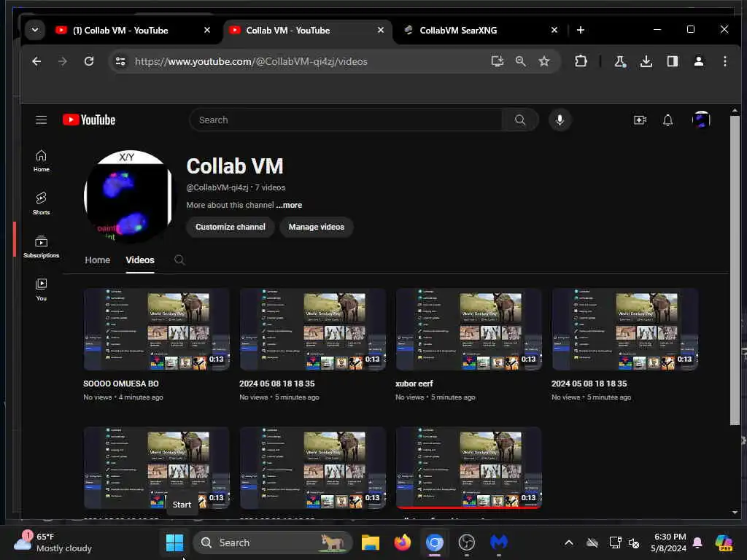The image size is (747, 560).
Task: Reload the current page
Action: coord(88,61)
